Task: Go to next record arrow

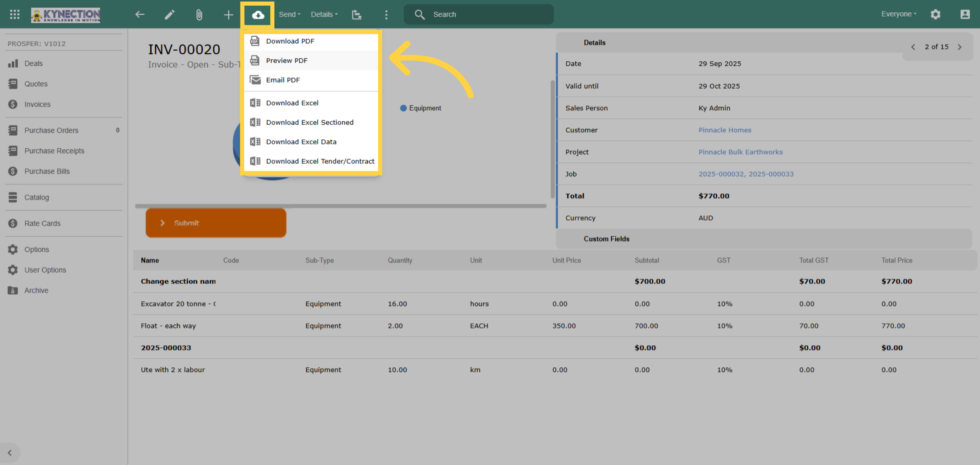Action: click(960, 47)
